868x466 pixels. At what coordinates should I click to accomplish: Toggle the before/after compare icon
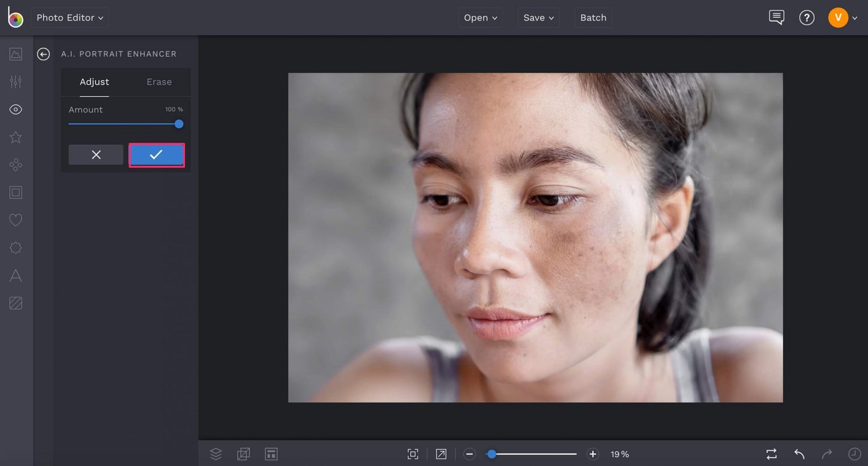coord(772,453)
